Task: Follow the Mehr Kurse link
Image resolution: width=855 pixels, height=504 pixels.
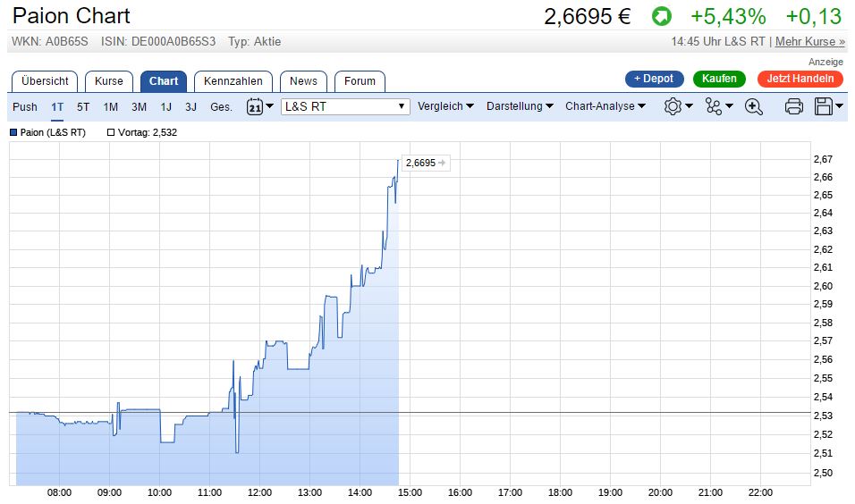Action: pyautogui.click(x=809, y=41)
